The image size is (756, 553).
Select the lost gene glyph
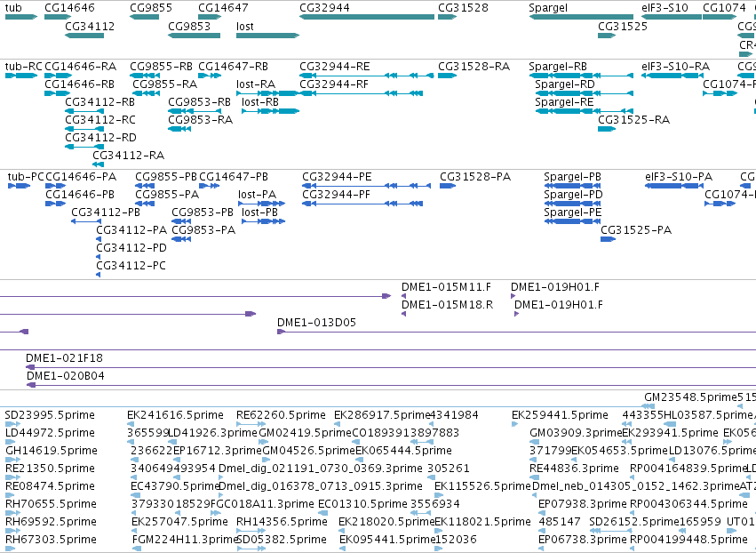click(267, 36)
